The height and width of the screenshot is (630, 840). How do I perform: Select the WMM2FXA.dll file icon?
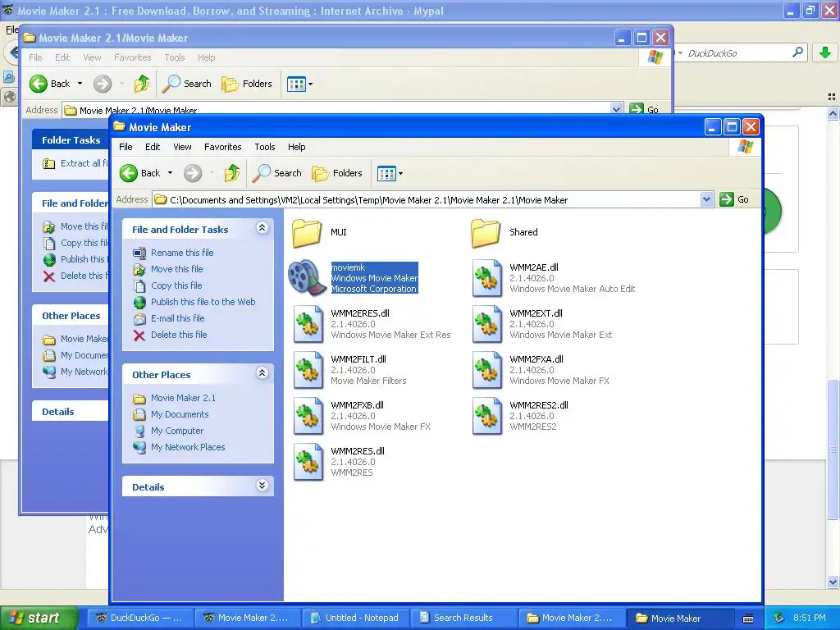(486, 370)
